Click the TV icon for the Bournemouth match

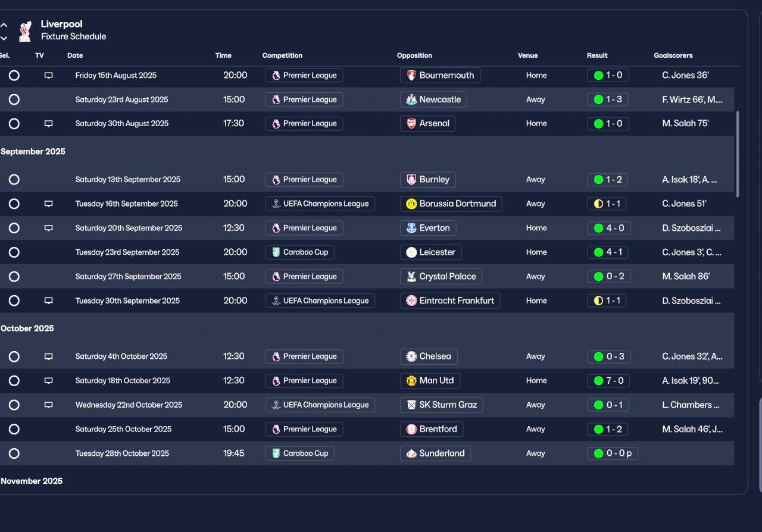click(x=49, y=76)
